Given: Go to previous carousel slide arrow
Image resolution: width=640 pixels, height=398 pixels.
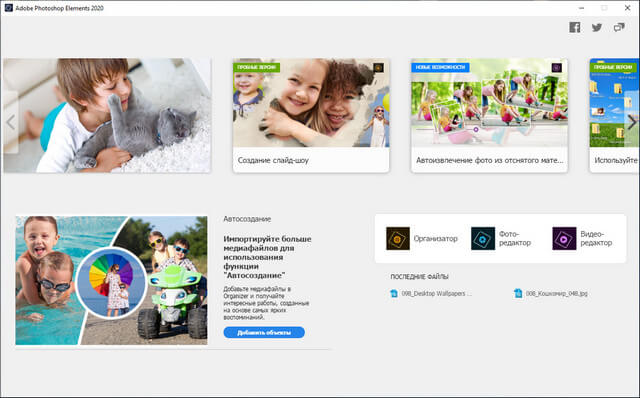Looking at the screenshot, I should 11,122.
